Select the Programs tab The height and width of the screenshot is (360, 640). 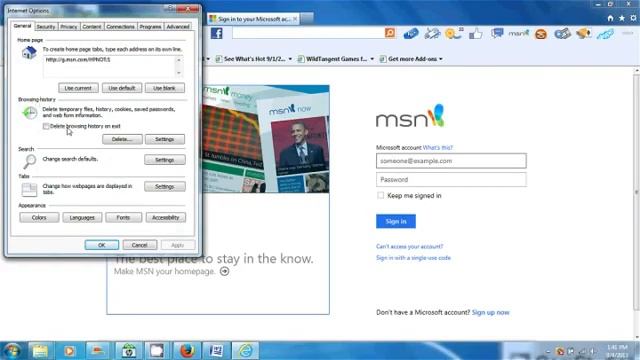click(150, 27)
